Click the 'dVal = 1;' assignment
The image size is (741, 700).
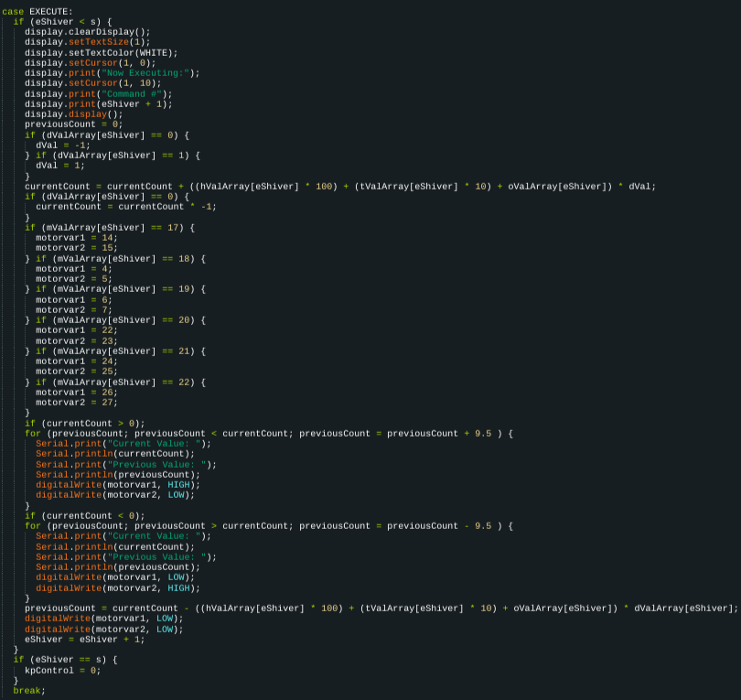60,166
